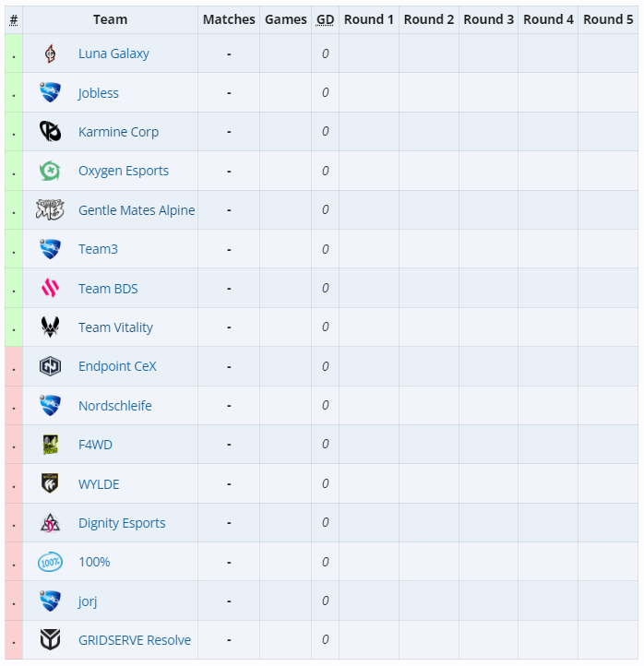The image size is (644, 666).
Task: Click the Team Vitality logo icon
Action: [x=50, y=327]
